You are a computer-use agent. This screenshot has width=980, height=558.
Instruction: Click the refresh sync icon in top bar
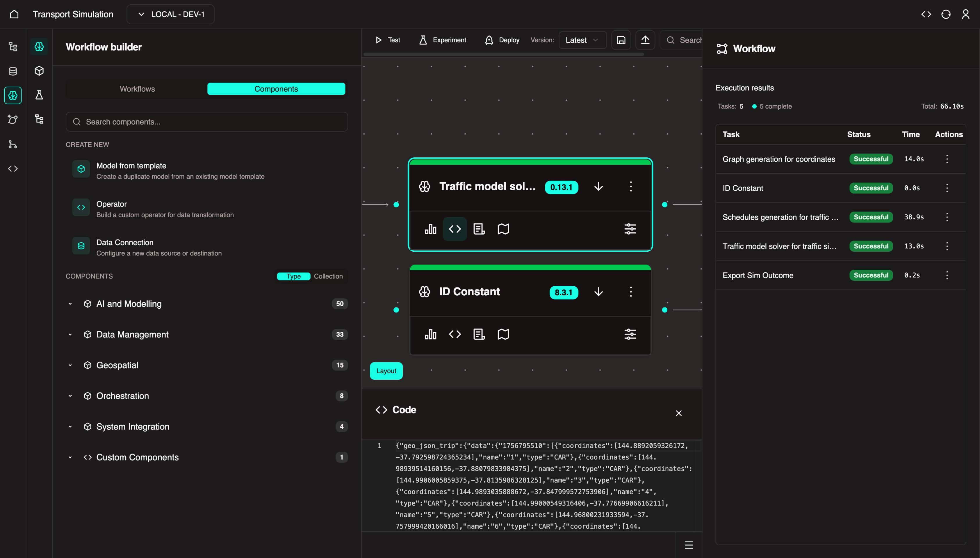pyautogui.click(x=946, y=14)
